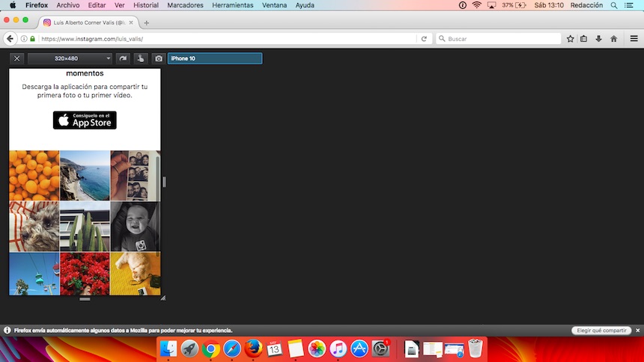Grab the viewport right-edge resize handle
Image resolution: width=644 pixels, height=362 pixels.
pyautogui.click(x=164, y=181)
